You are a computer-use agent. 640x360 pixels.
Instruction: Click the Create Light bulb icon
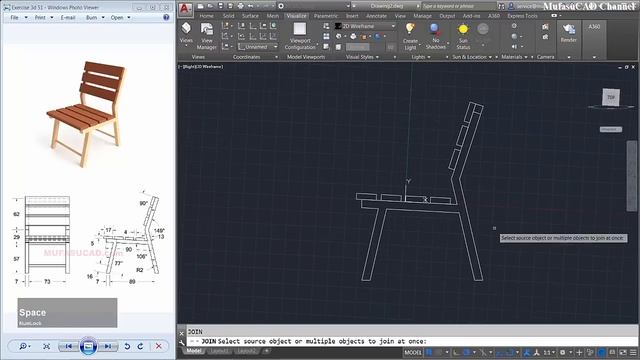pyautogui.click(x=410, y=29)
